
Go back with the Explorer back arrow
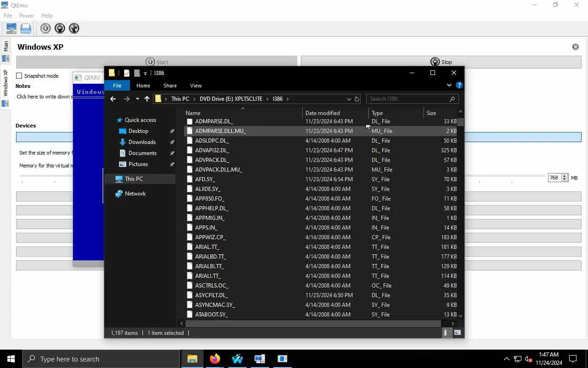[x=113, y=99]
